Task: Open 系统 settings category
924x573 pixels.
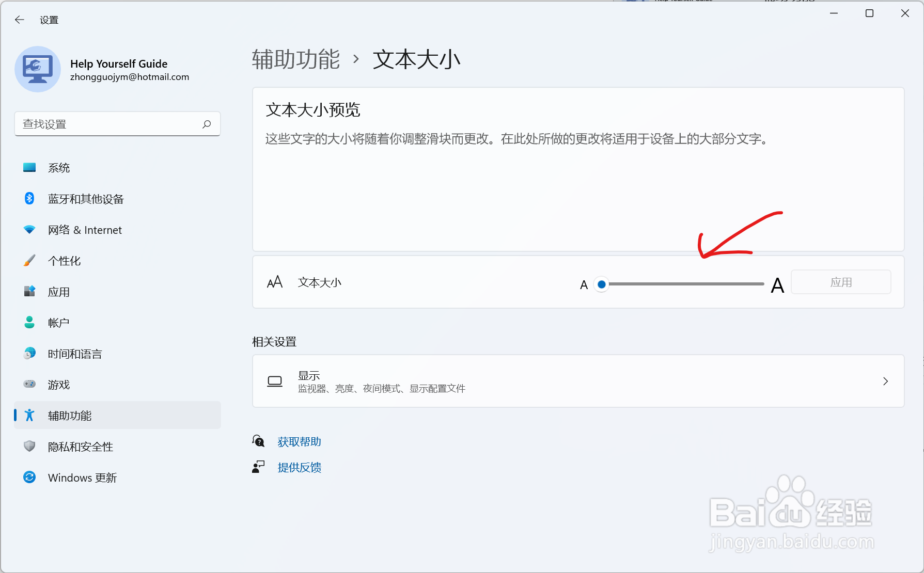Action: click(x=117, y=167)
